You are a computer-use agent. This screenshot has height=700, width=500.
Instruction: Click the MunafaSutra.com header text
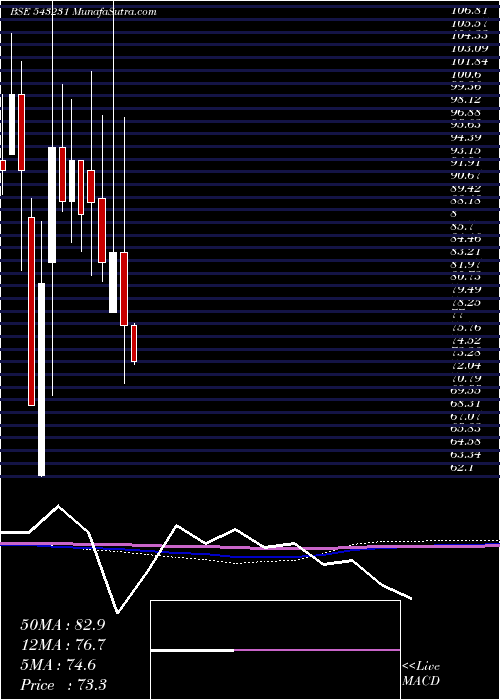114,12
